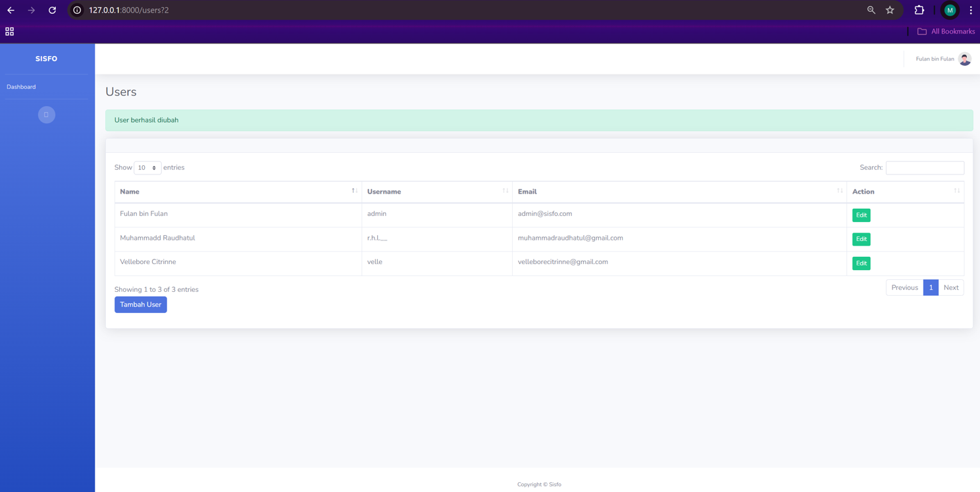Open the apps grid icon in bookmarks bar

(x=10, y=32)
